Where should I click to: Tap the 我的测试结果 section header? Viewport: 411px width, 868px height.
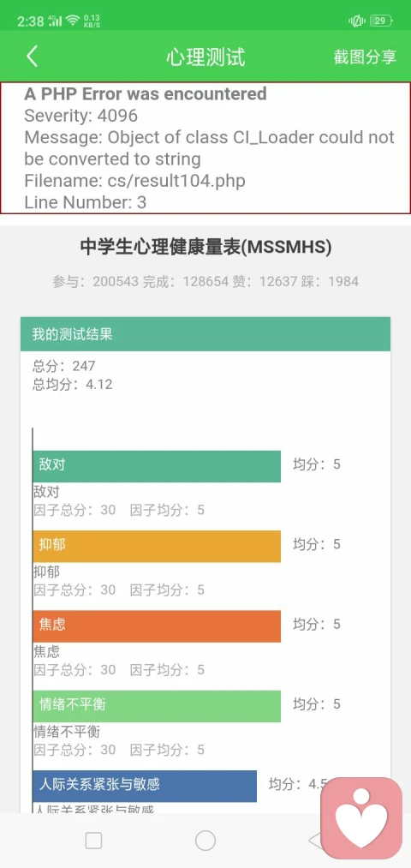point(205,334)
